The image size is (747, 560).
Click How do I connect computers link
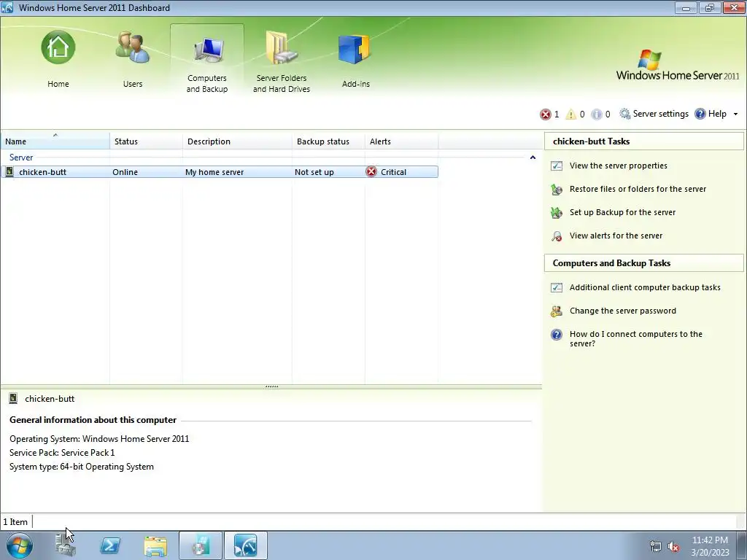coord(636,338)
